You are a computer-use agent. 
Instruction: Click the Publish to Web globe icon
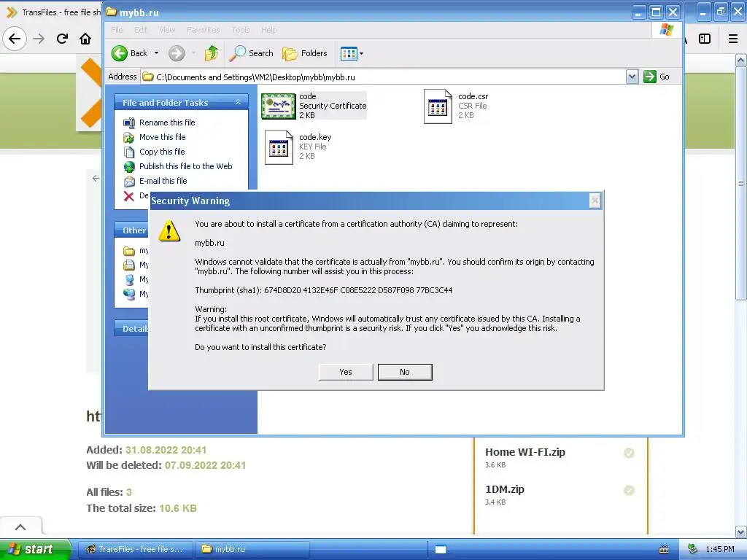tap(129, 167)
